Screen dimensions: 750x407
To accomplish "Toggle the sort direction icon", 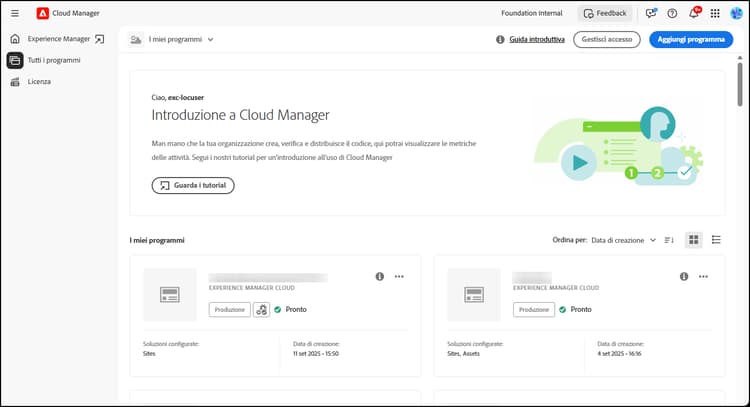I will pos(669,240).
